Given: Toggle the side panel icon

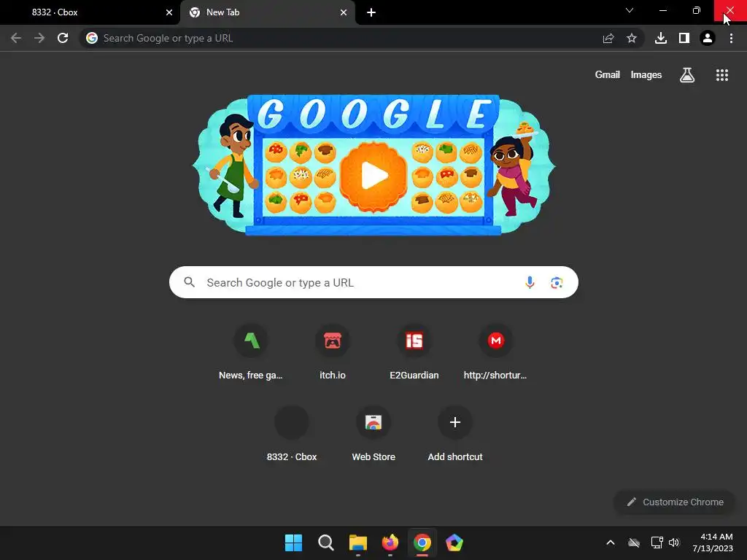Looking at the screenshot, I should 684,38.
